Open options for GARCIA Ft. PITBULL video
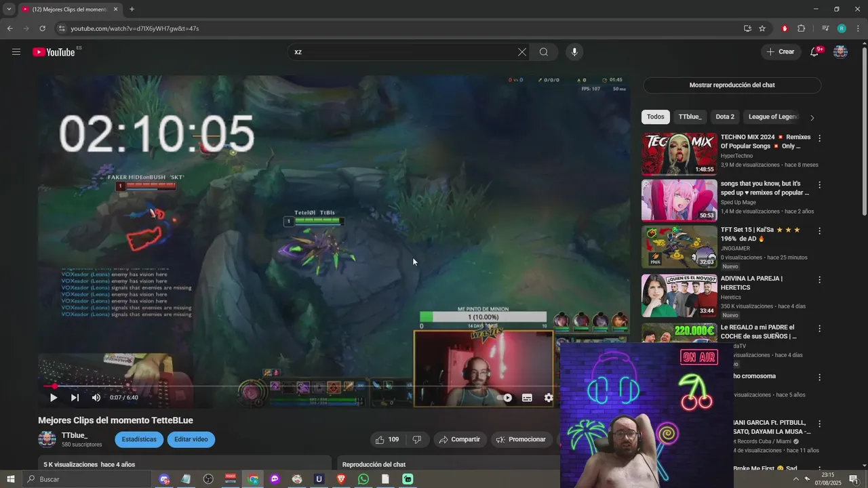Viewport: 868px width, 488px height. [x=819, y=424]
